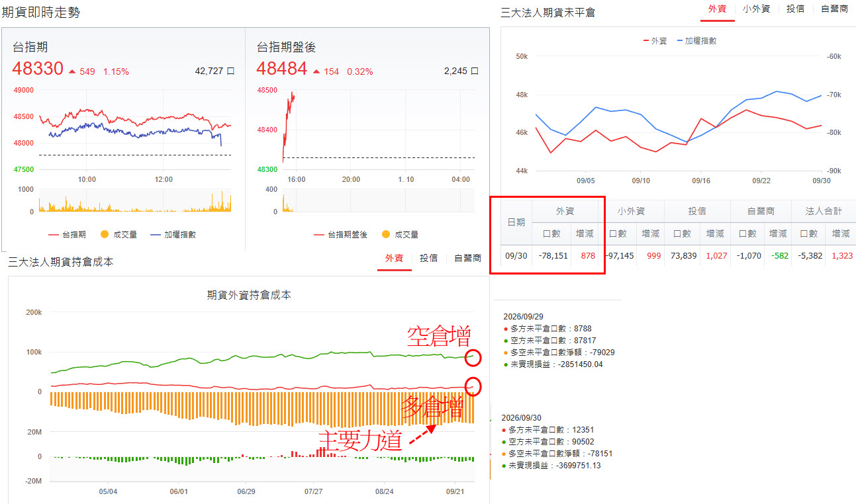Switch to the 小外資 tab
The width and height of the screenshot is (856, 504).
coord(756,9)
